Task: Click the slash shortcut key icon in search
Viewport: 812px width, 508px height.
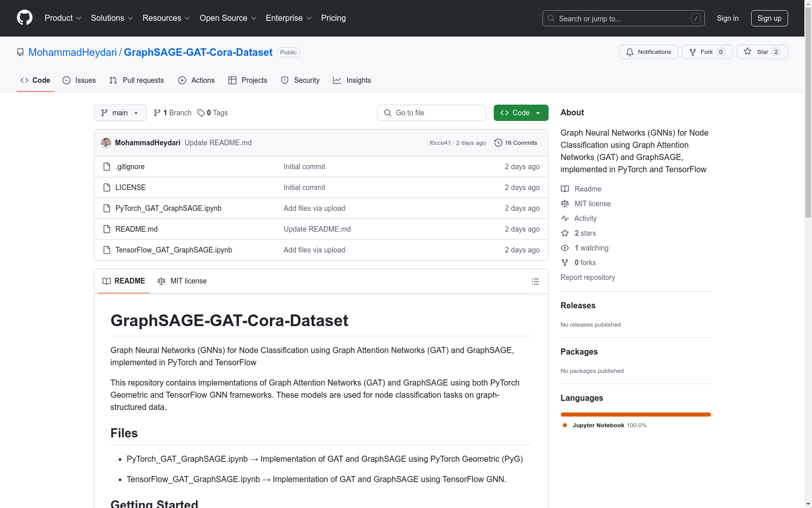Action: (x=696, y=18)
